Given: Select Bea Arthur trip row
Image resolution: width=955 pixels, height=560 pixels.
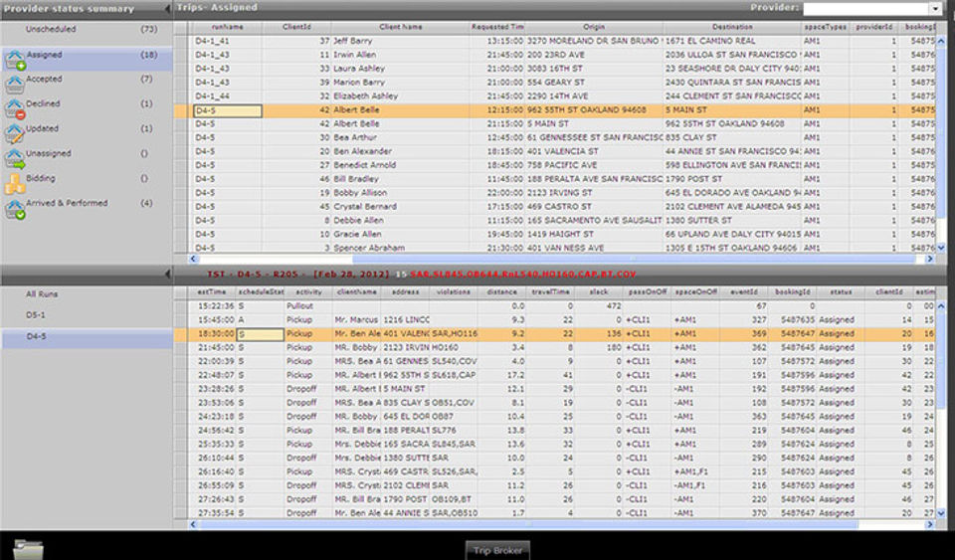Looking at the screenshot, I should (555, 137).
